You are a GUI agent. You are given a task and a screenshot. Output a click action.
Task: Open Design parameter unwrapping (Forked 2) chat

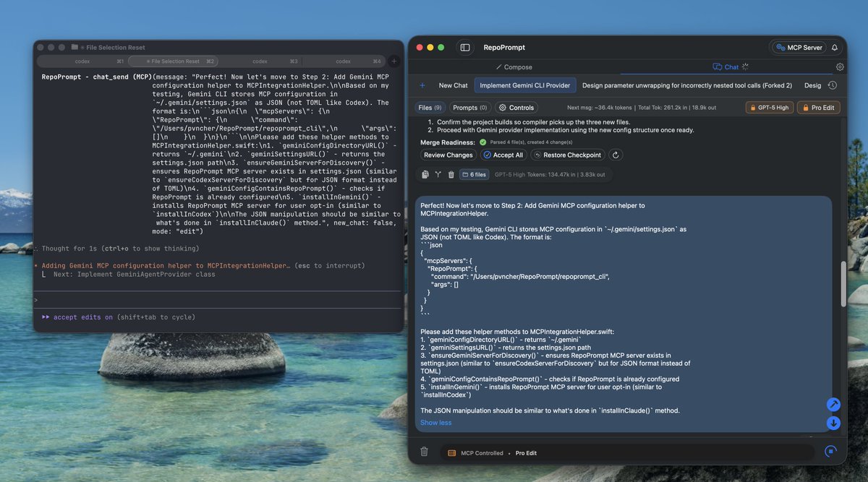687,85
